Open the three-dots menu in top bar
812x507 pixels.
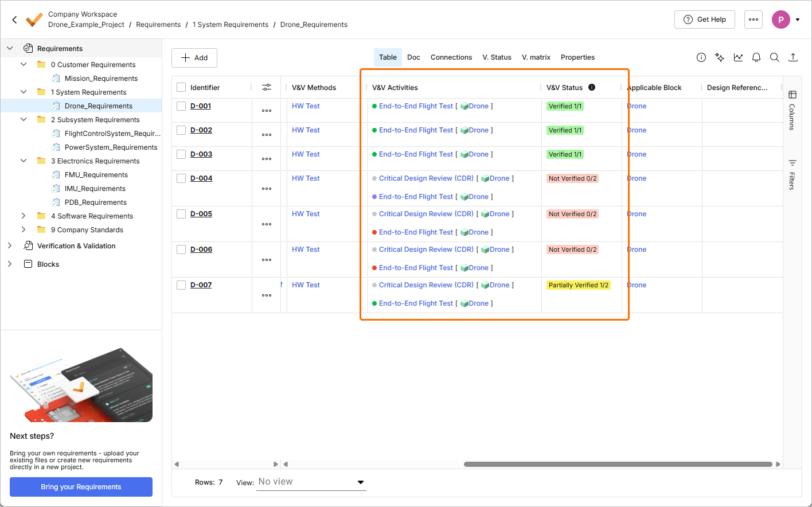[754, 19]
